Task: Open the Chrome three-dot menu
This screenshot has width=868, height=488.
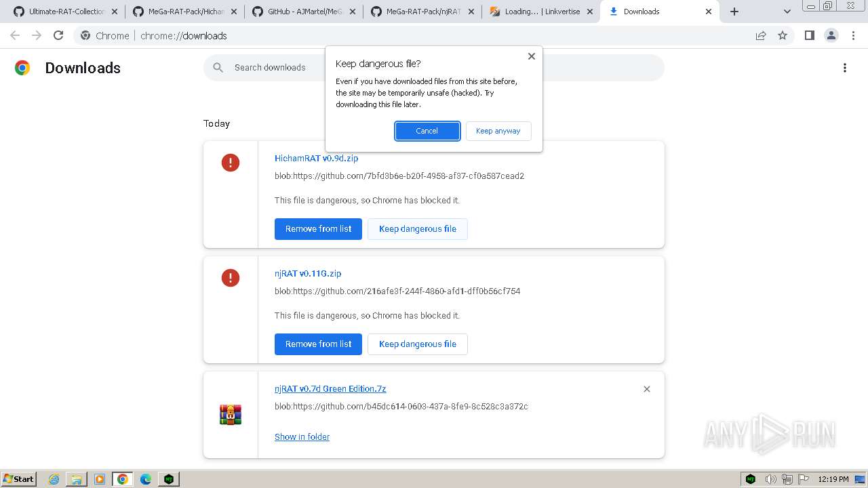Action: [x=853, y=36]
